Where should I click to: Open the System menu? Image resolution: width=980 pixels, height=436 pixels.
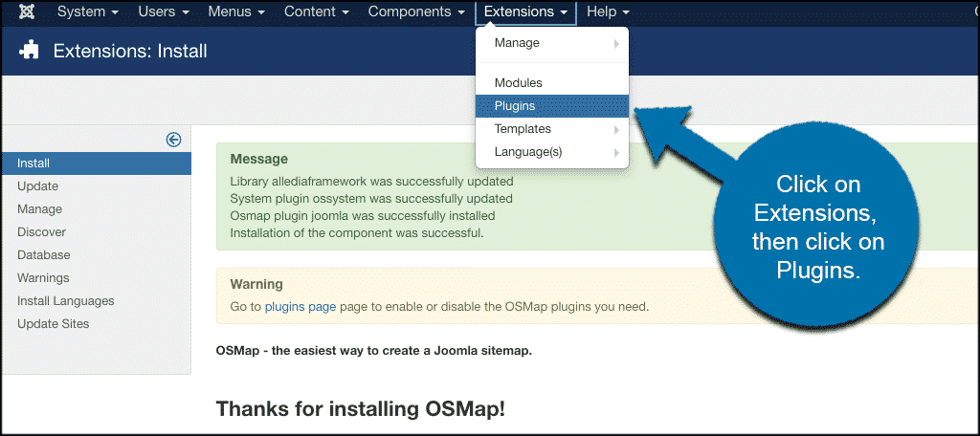pos(87,11)
